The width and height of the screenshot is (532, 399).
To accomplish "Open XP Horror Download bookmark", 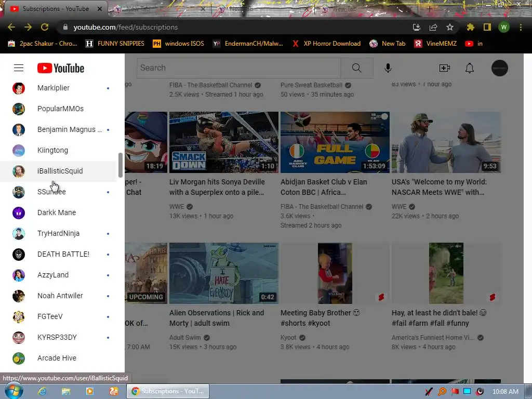I will click(x=326, y=44).
